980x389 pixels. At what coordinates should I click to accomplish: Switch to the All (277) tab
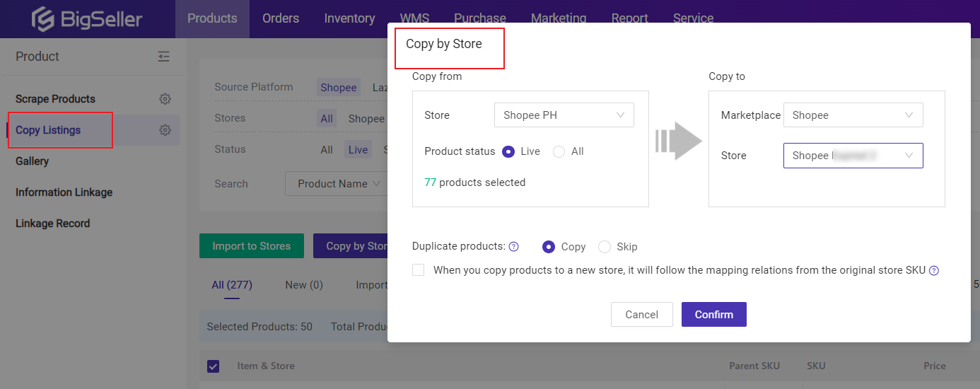tap(232, 285)
